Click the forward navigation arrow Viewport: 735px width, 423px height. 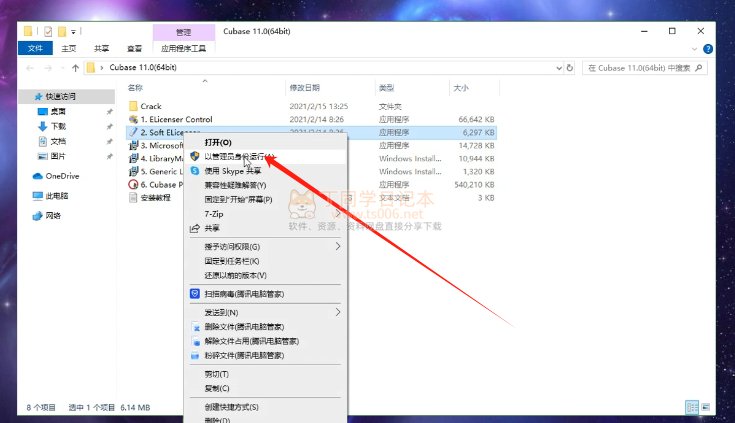pyautogui.click(x=48, y=68)
